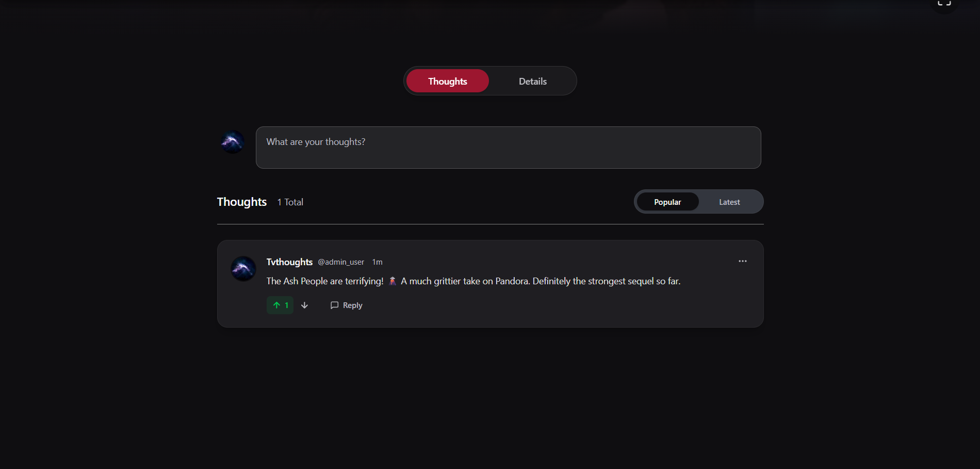980x469 pixels.
Task: Expand the Popular/Latest sort selector
Action: point(699,202)
